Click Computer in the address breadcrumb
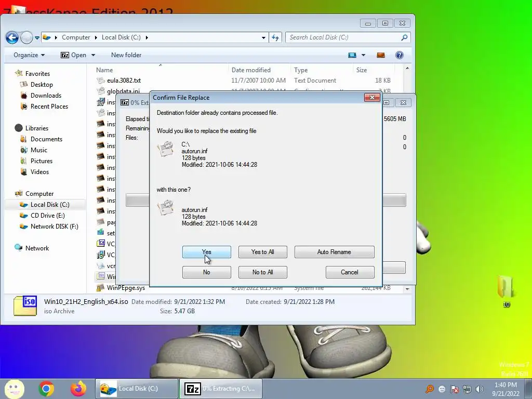The width and height of the screenshot is (532, 399). [x=76, y=37]
